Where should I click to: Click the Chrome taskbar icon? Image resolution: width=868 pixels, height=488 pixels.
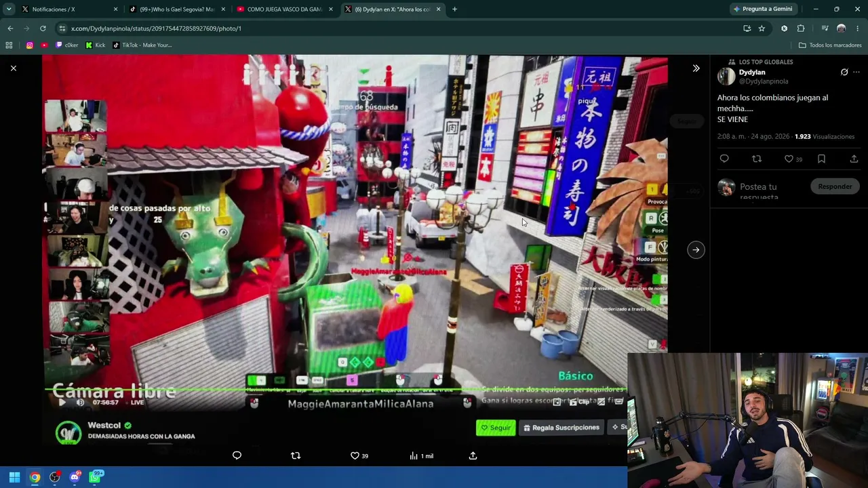[35, 478]
